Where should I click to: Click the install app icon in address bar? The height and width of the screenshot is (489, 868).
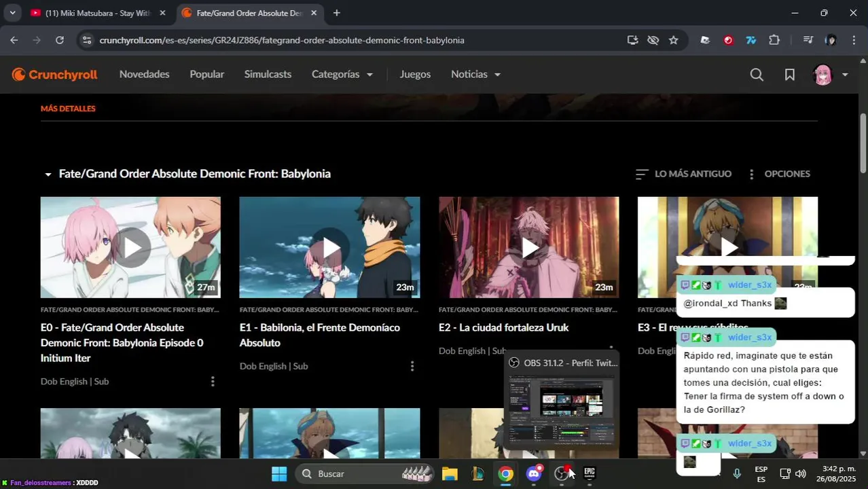click(633, 40)
